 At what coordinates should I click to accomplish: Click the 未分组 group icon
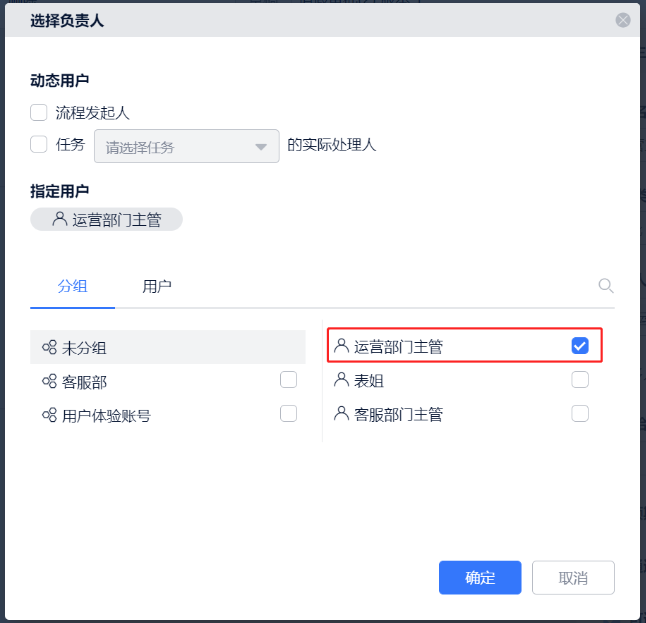click(48, 348)
